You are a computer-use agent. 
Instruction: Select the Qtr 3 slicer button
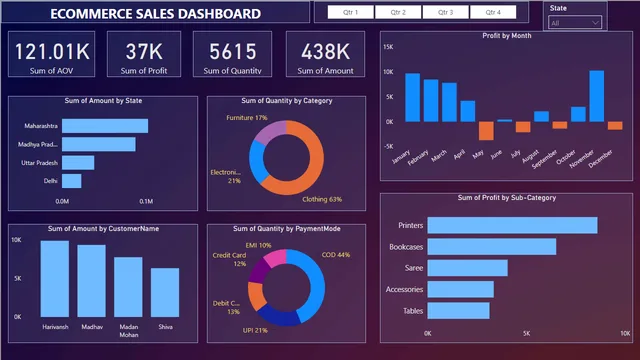coord(445,12)
